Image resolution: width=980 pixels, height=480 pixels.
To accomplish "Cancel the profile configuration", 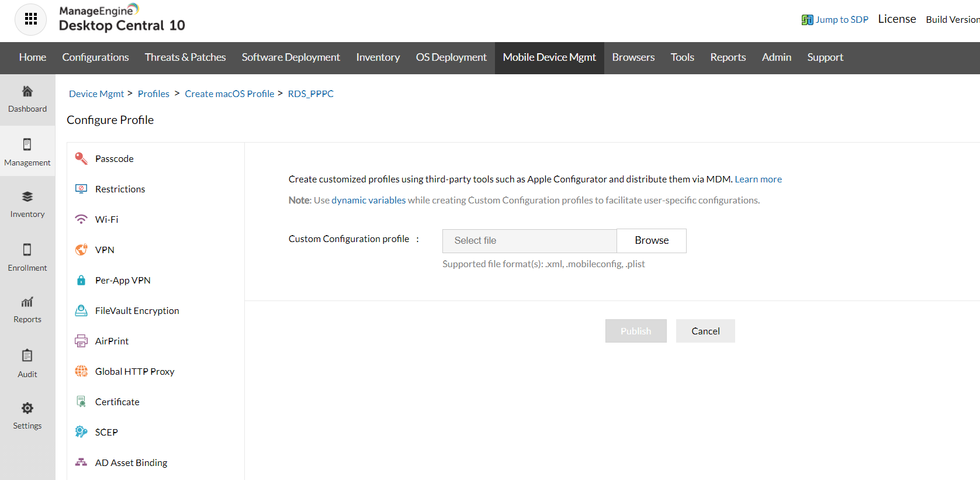I will pyautogui.click(x=705, y=331).
